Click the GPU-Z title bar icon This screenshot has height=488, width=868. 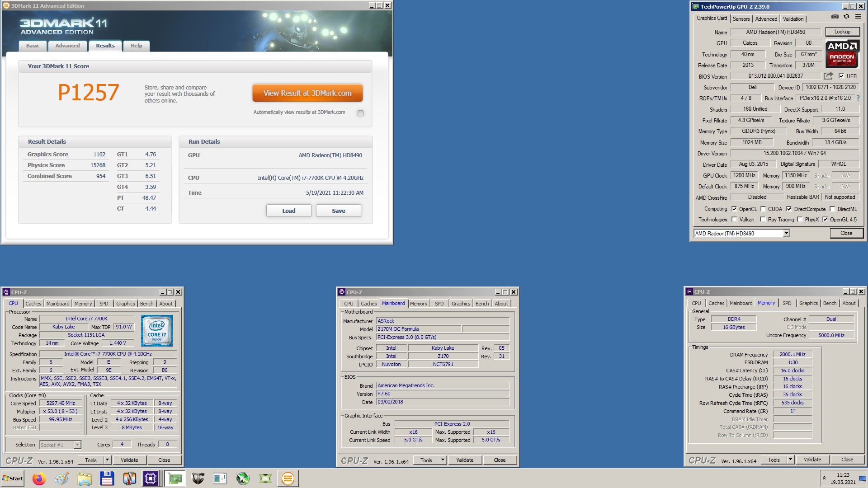coord(696,6)
